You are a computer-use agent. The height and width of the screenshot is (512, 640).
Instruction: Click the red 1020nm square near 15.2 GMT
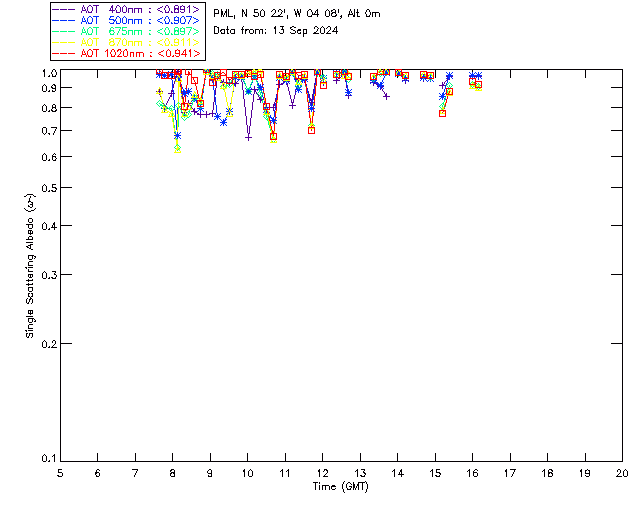tap(442, 114)
